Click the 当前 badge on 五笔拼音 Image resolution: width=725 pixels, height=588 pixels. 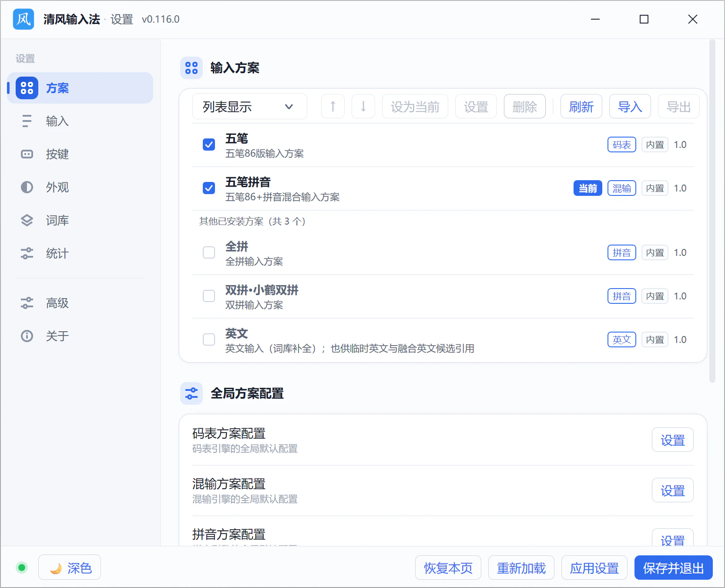pos(588,188)
